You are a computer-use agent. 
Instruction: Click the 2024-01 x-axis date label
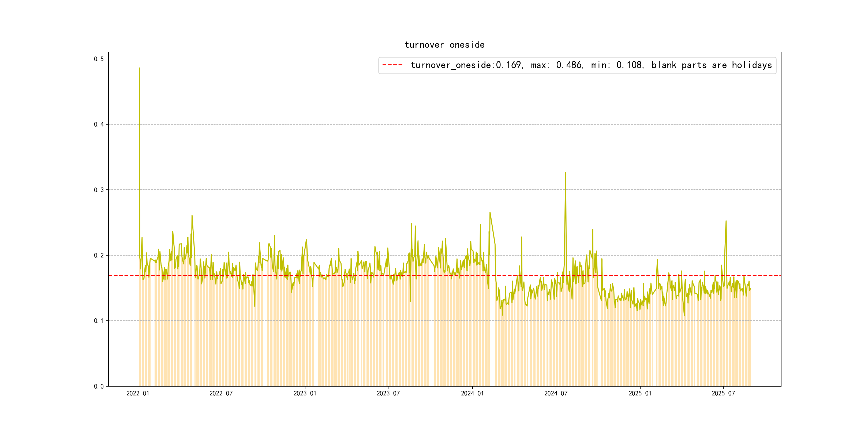(x=472, y=393)
